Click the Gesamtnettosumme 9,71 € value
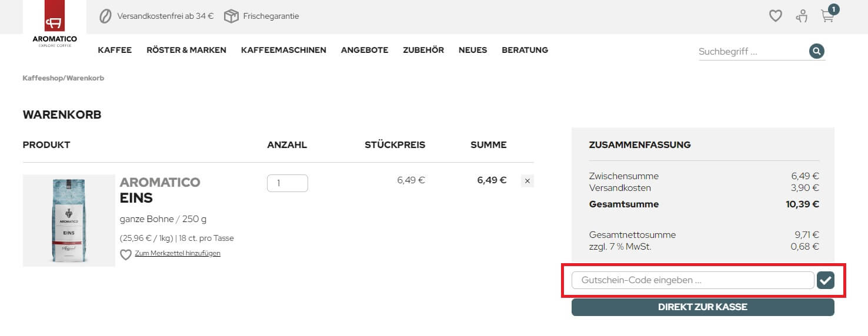868x336 pixels. click(x=807, y=235)
